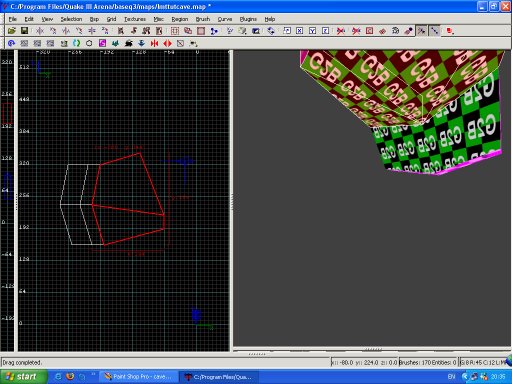Open the File menu
512x384 pixels.
pyautogui.click(x=13, y=19)
